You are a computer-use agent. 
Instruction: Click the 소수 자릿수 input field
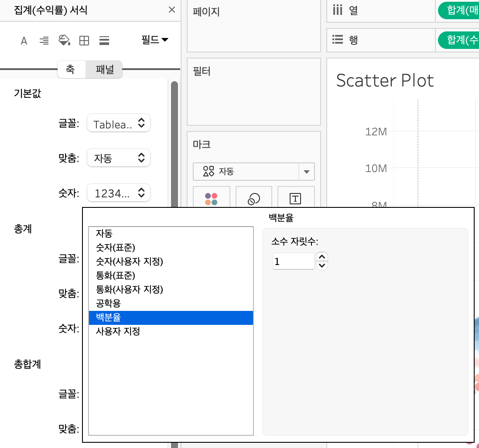(x=293, y=262)
